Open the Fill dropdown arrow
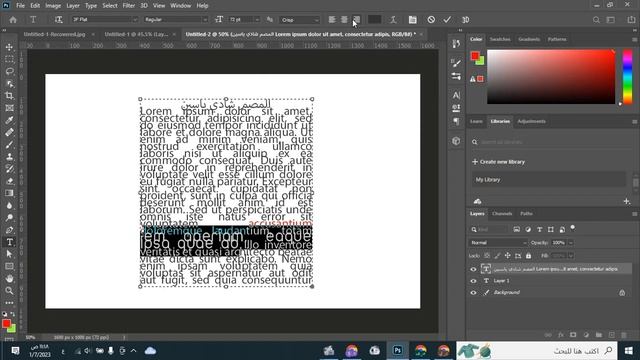The height and width of the screenshot is (360, 640). tap(571, 256)
